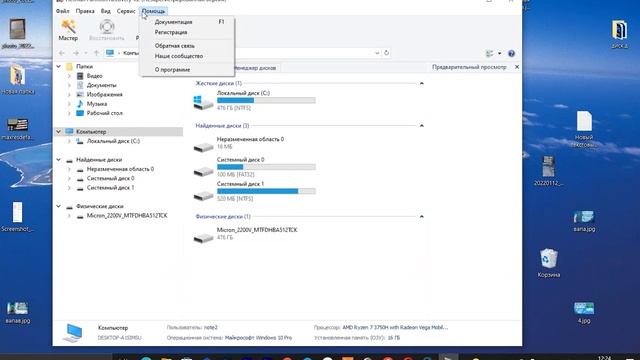The image size is (640, 360).
Task: Open the Правка menu
Action: pyautogui.click(x=85, y=11)
